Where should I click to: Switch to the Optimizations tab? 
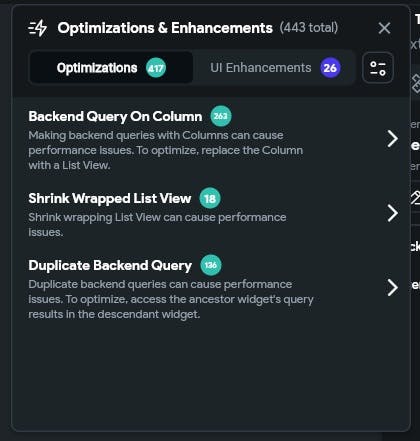(x=111, y=68)
